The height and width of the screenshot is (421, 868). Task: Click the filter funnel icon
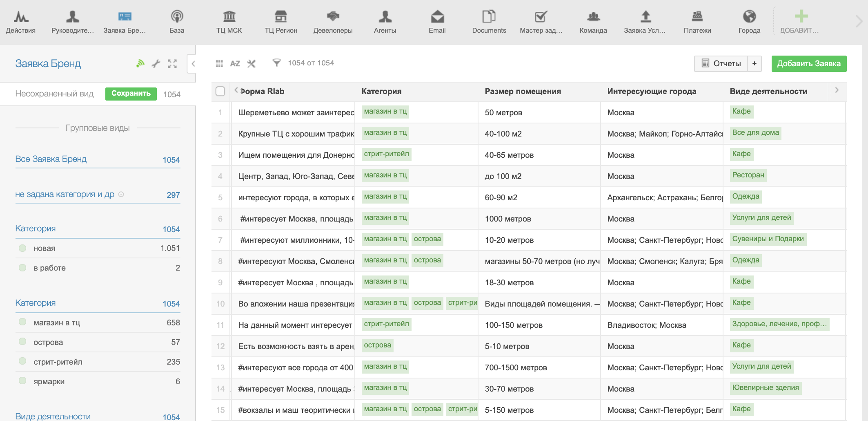pyautogui.click(x=276, y=63)
